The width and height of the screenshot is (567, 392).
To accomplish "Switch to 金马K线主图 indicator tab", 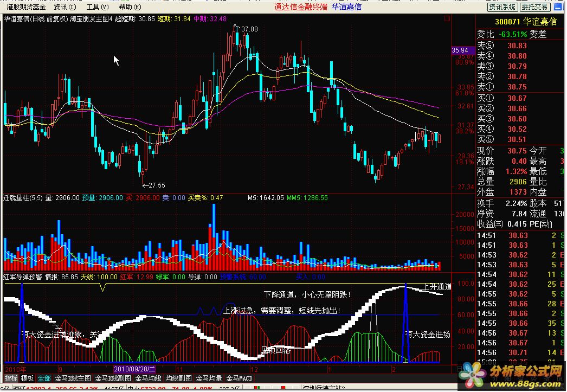I will coord(73,378).
